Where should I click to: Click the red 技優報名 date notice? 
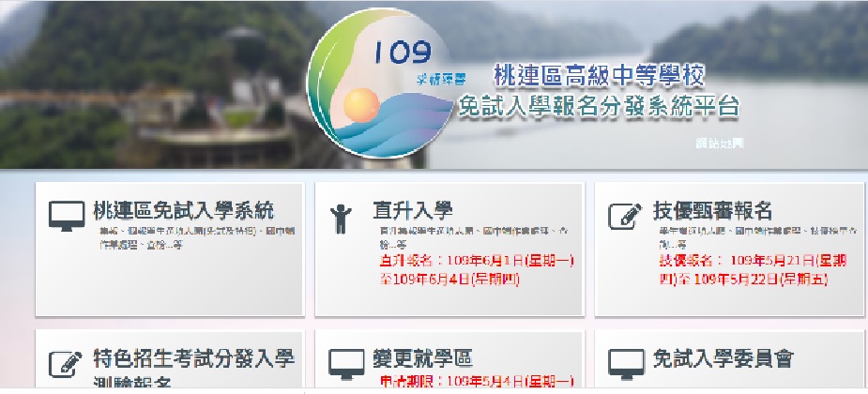753,270
